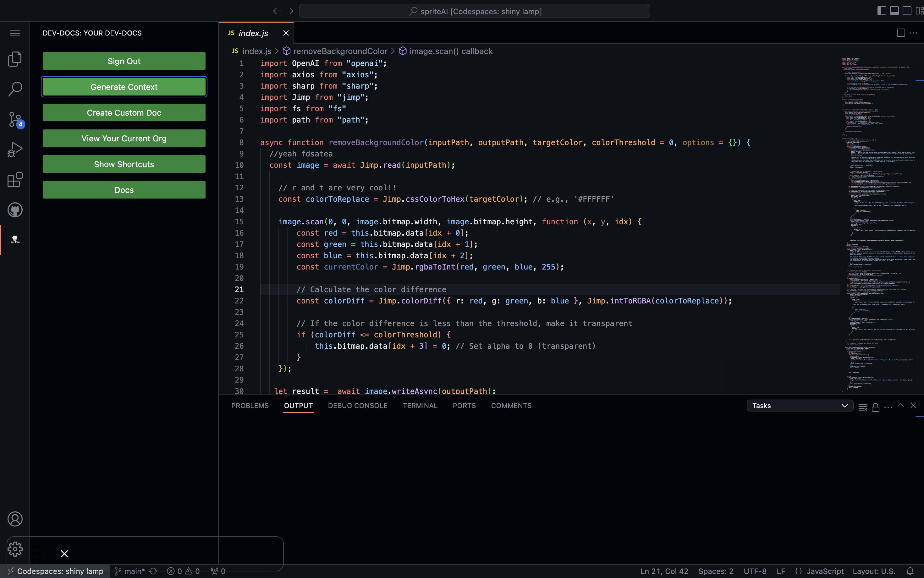Select the TERMINAL tab in panel
Image resolution: width=924 pixels, height=578 pixels.
pos(420,405)
